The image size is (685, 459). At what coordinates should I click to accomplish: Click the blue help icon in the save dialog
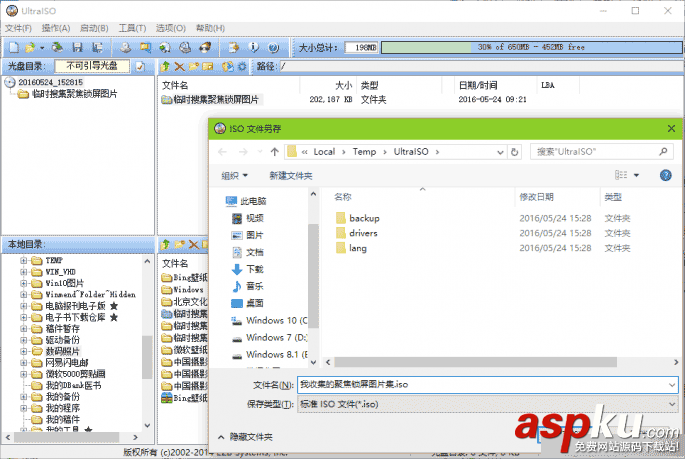(665, 175)
